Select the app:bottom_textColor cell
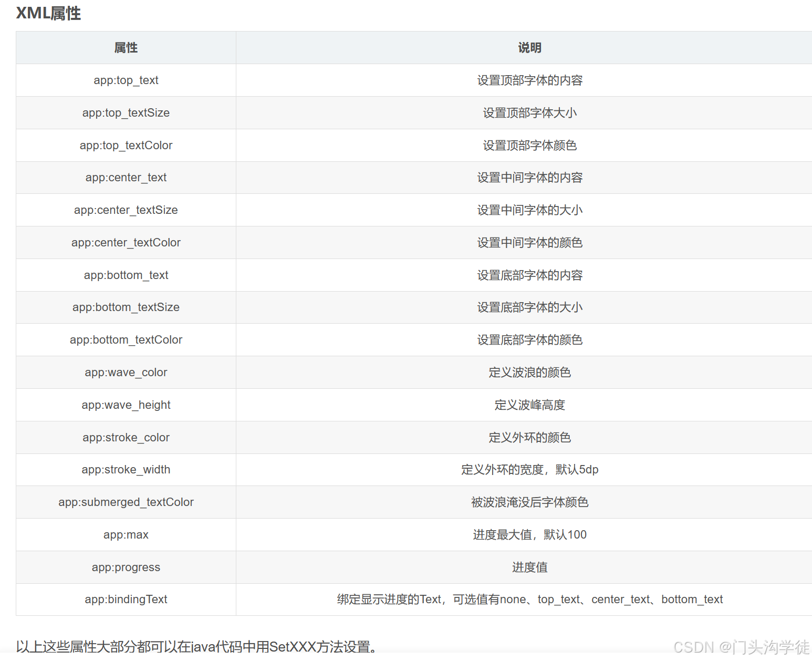The image size is (812, 661). (126, 340)
